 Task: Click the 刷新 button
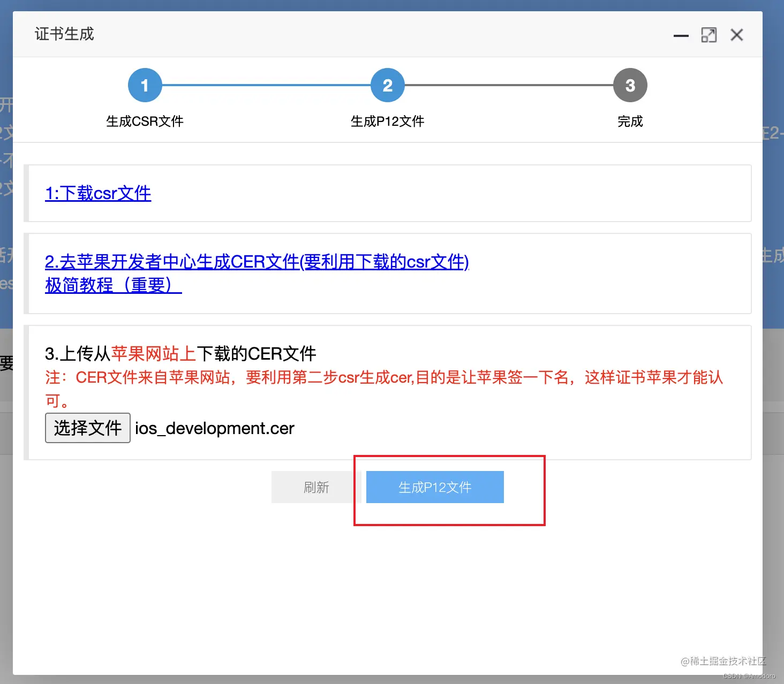pyautogui.click(x=316, y=487)
